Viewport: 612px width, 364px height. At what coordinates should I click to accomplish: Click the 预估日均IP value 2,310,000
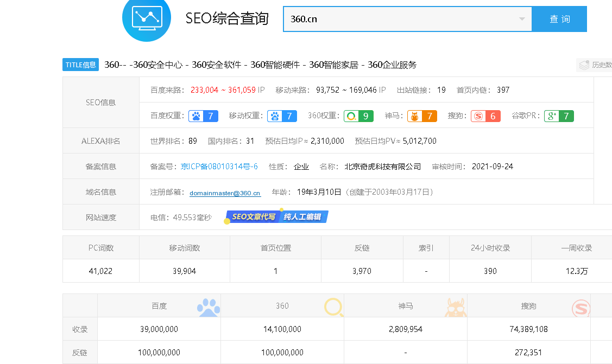click(327, 141)
